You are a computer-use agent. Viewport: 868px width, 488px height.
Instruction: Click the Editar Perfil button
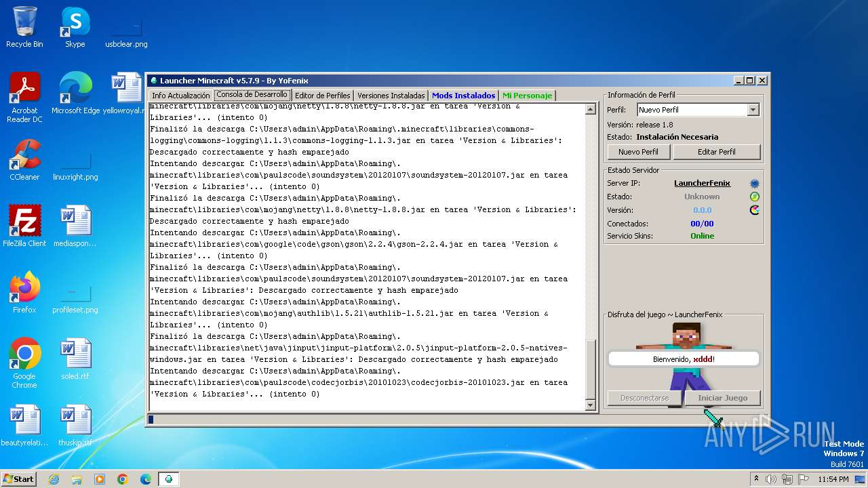(x=717, y=152)
